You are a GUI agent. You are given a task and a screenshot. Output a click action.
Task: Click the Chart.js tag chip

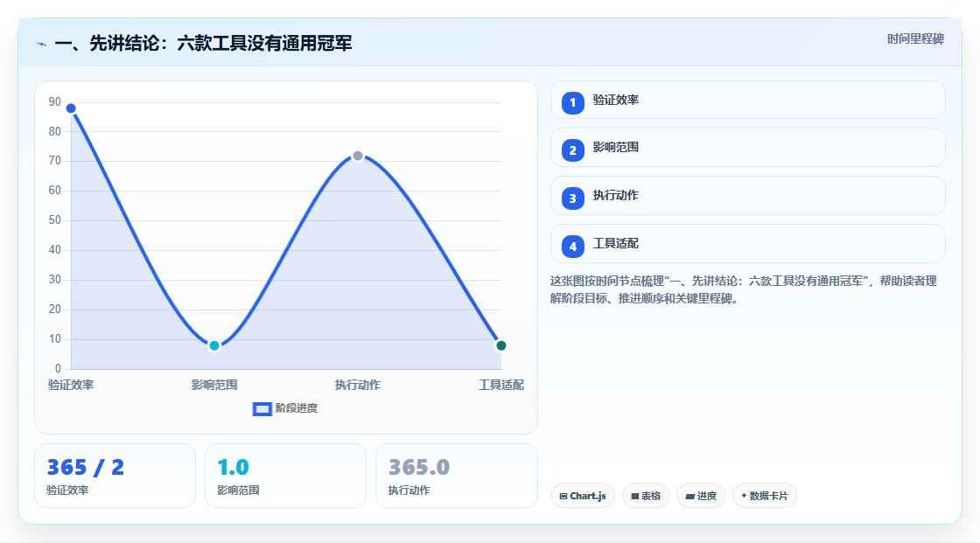click(583, 496)
